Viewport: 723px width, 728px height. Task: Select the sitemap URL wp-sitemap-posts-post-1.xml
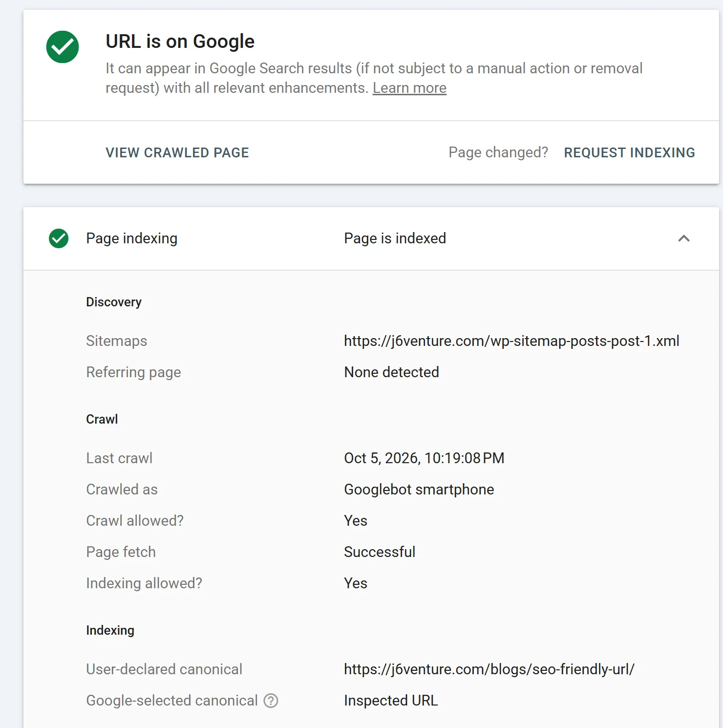(511, 341)
